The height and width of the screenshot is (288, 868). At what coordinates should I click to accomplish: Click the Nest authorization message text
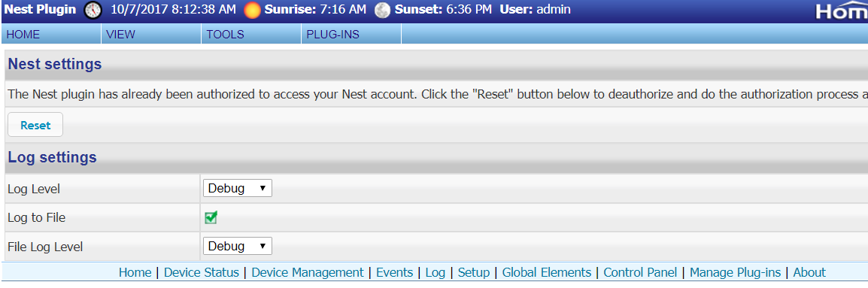coord(438,94)
